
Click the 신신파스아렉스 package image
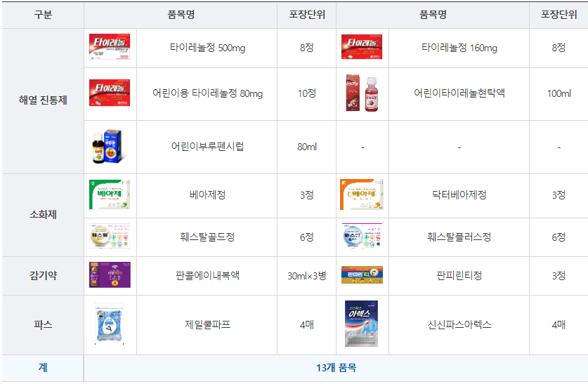(x=361, y=324)
